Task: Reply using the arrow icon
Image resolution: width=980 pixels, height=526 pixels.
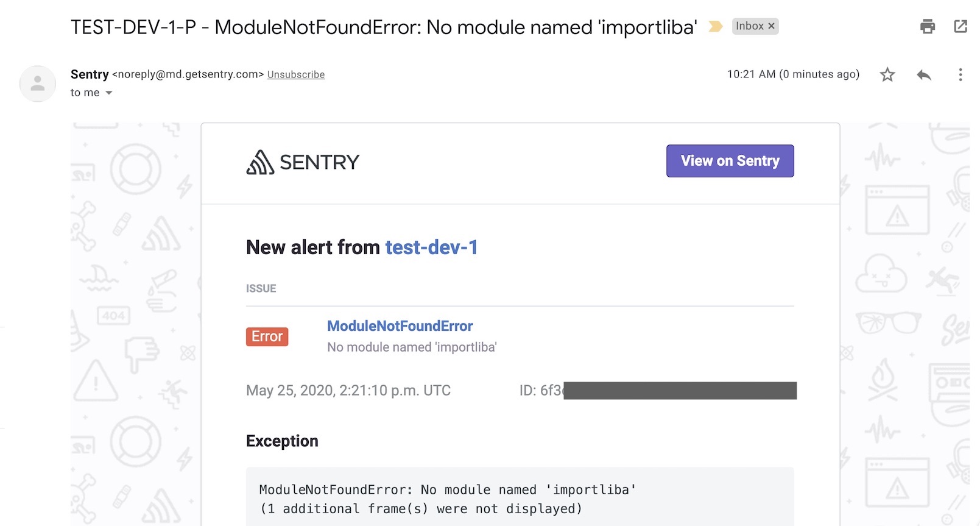Action: [x=923, y=75]
